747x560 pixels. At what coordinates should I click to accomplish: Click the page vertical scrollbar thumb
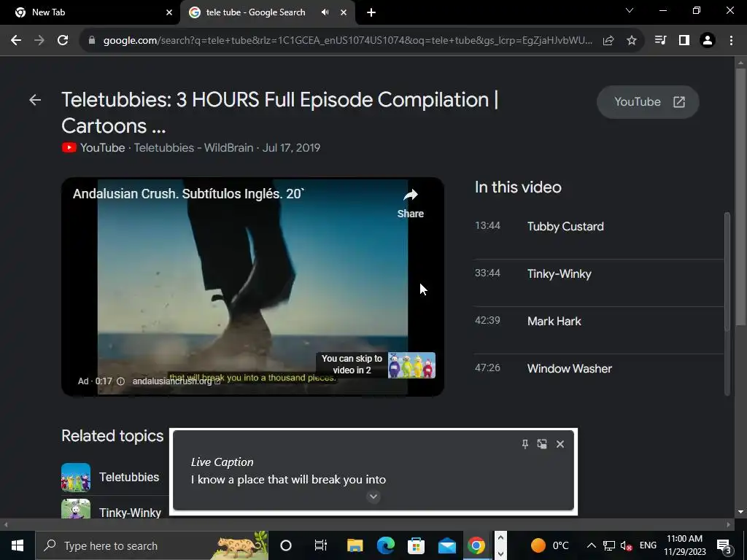(x=740, y=198)
